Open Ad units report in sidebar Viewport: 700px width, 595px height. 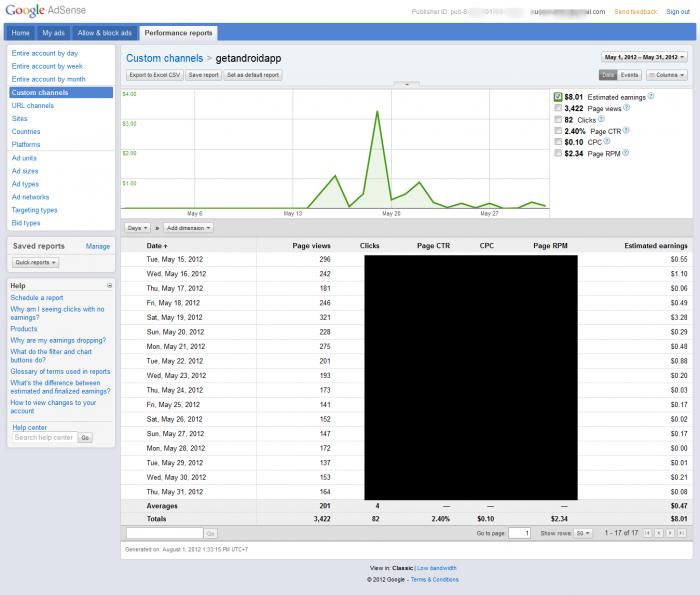pos(24,158)
